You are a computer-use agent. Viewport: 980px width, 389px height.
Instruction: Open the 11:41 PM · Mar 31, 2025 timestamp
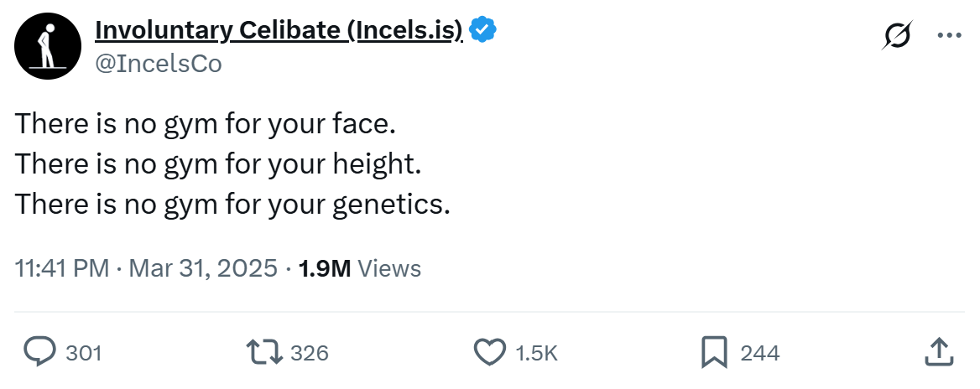point(146,268)
